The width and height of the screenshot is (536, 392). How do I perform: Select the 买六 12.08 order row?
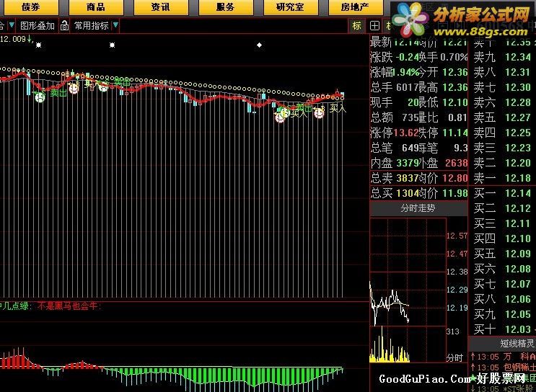pyautogui.click(x=503, y=269)
